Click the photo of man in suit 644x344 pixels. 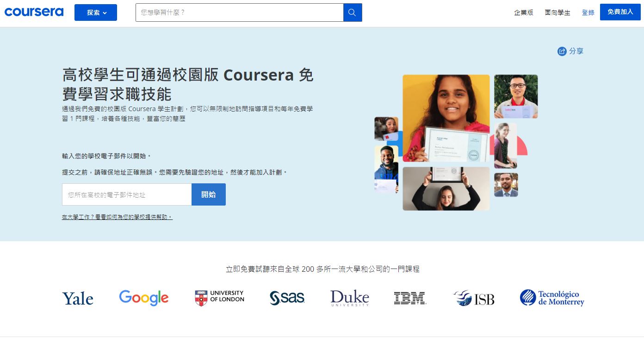coord(506,185)
